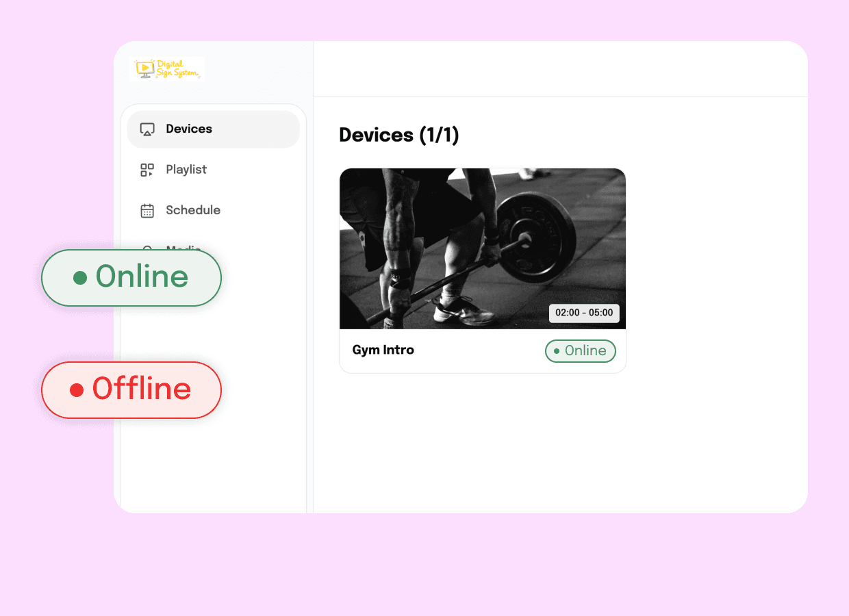The height and width of the screenshot is (616, 849).
Task: Click the green dot in large Online badge
Action: [x=80, y=277]
